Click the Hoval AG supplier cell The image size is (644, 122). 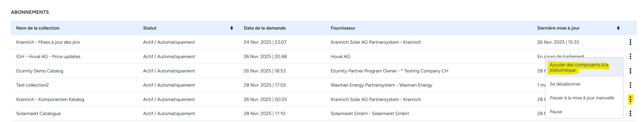340,56
